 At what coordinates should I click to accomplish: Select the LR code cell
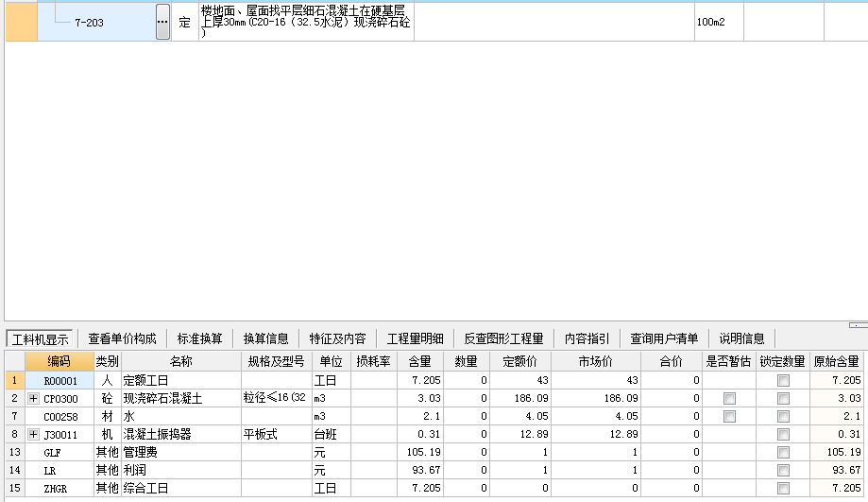pyautogui.click(x=60, y=471)
